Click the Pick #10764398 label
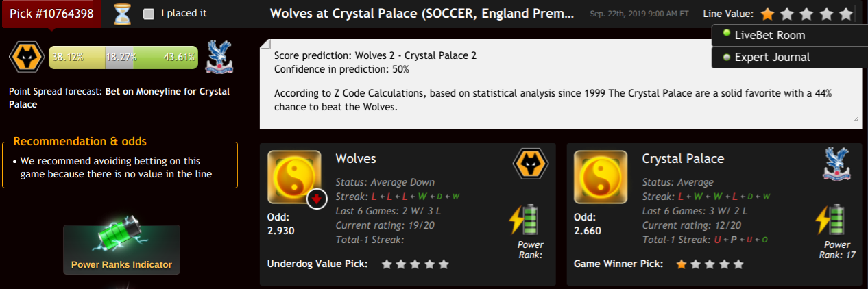The image size is (868, 289). tap(51, 13)
